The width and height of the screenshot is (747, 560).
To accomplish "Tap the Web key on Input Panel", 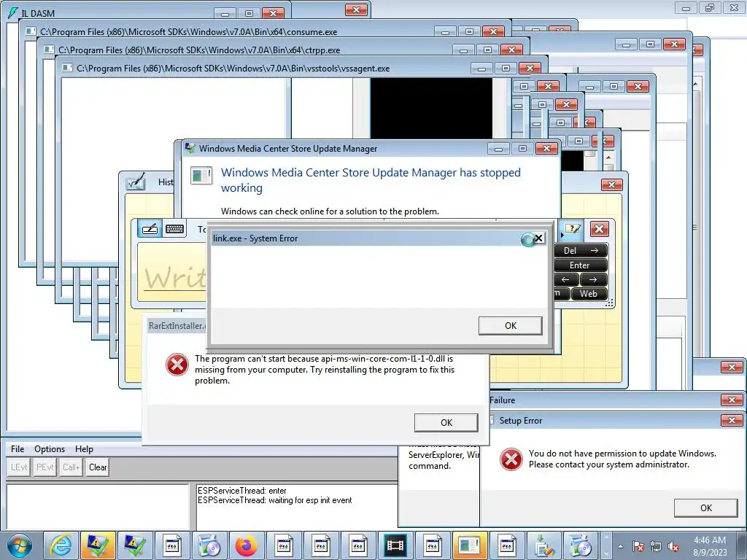I will pos(589,294).
